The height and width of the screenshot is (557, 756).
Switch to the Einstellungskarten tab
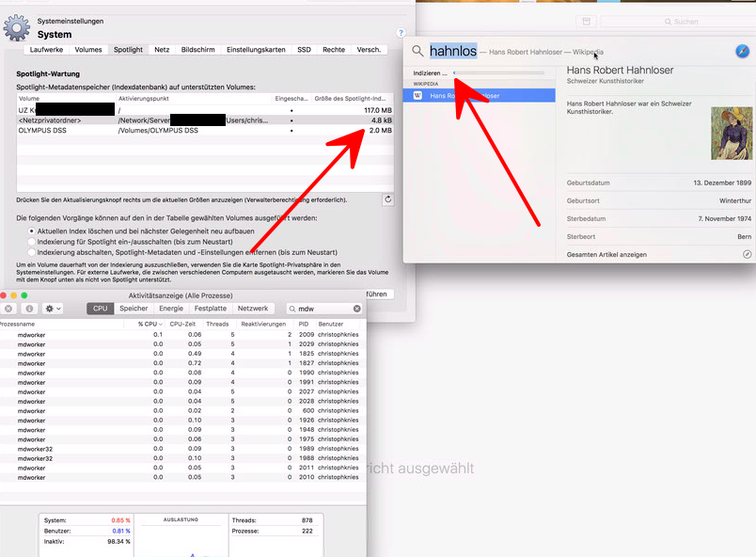[x=256, y=50]
